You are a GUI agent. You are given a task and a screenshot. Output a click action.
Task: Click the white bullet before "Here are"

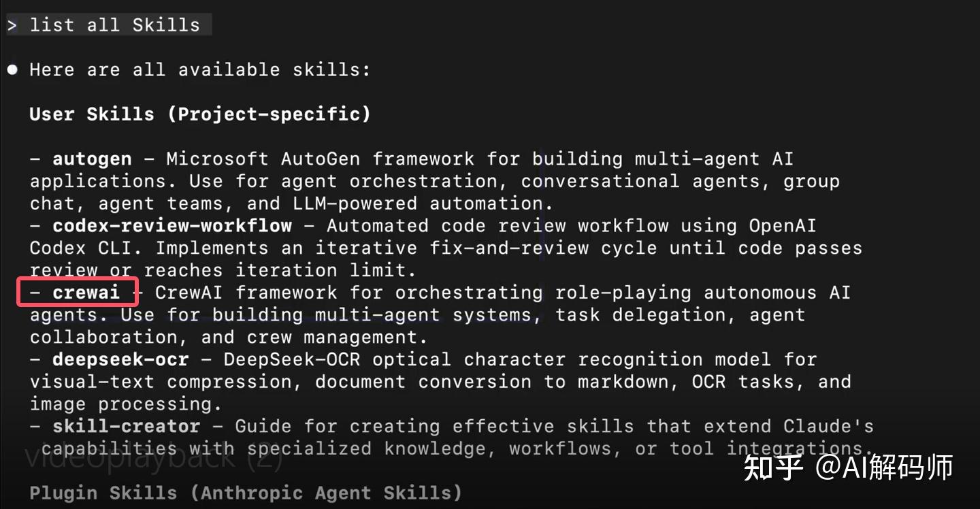click(12, 69)
